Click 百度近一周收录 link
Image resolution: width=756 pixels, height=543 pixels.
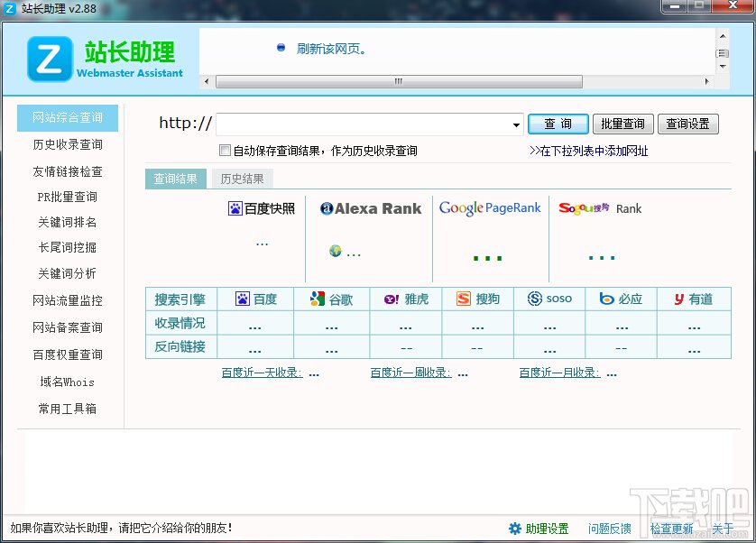[x=410, y=373]
